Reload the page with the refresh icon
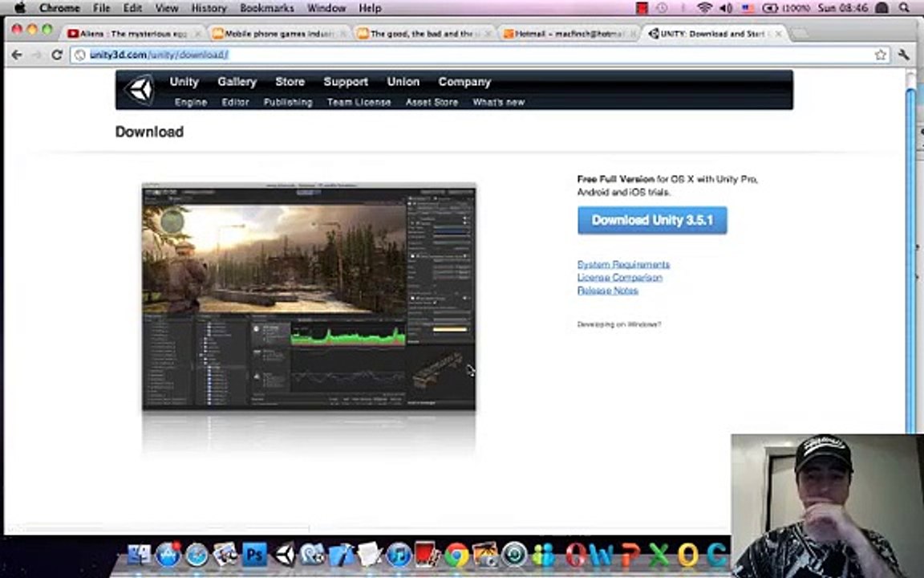This screenshot has width=924, height=578. coord(57,55)
